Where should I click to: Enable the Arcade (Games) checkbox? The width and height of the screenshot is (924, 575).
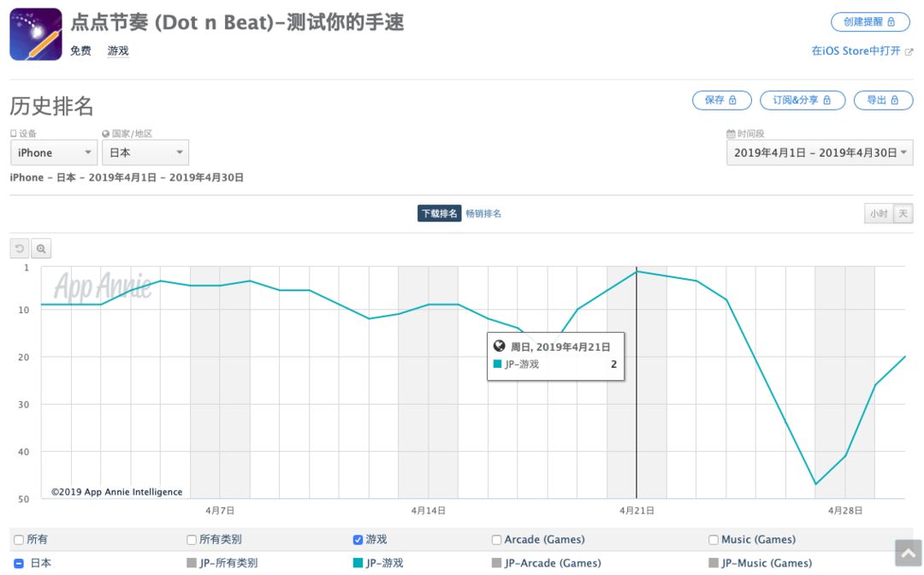click(x=497, y=540)
